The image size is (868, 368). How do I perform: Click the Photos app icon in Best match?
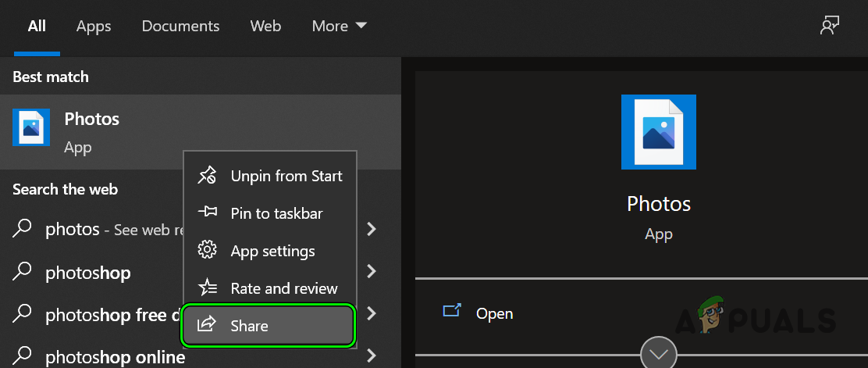(31, 127)
